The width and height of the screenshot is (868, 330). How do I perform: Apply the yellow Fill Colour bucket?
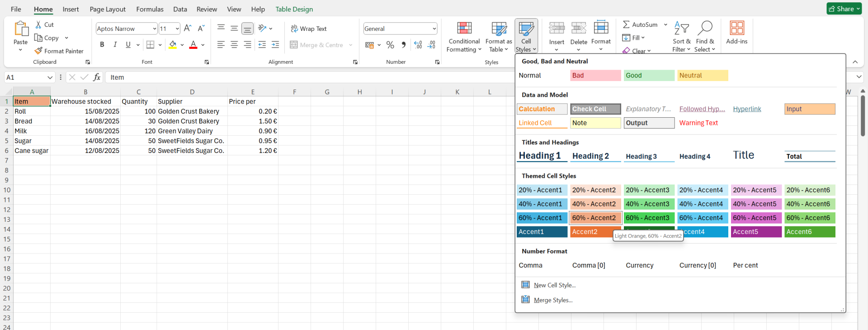[173, 44]
